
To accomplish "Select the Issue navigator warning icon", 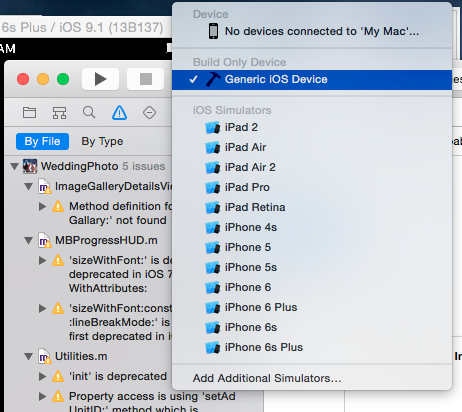I will coord(119,112).
